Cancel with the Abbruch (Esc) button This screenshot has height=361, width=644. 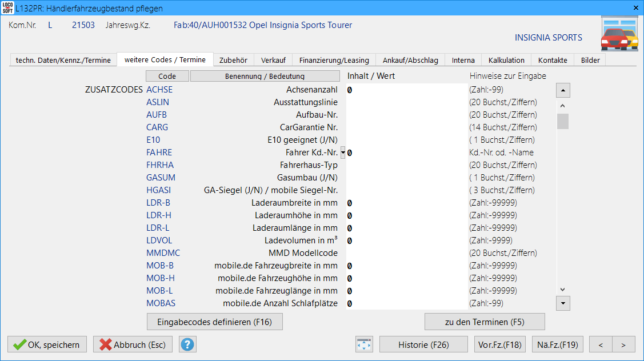coord(133,344)
